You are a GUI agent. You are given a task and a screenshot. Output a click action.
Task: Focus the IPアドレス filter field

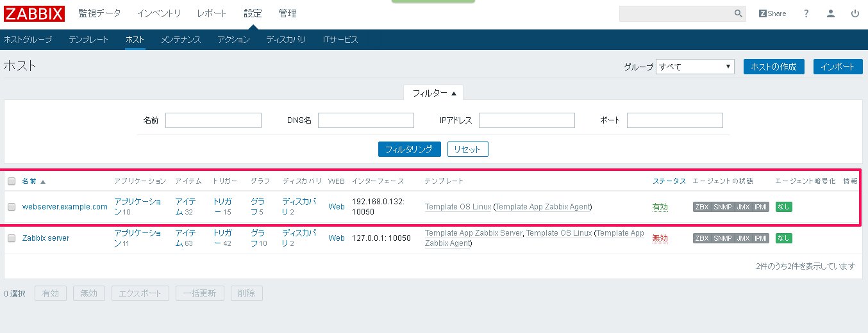point(526,120)
